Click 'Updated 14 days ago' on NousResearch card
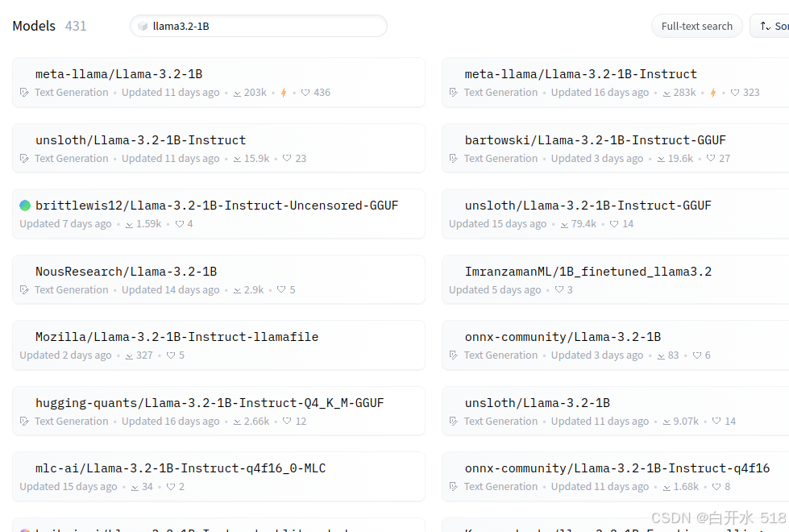Image resolution: width=789 pixels, height=532 pixels. click(171, 290)
